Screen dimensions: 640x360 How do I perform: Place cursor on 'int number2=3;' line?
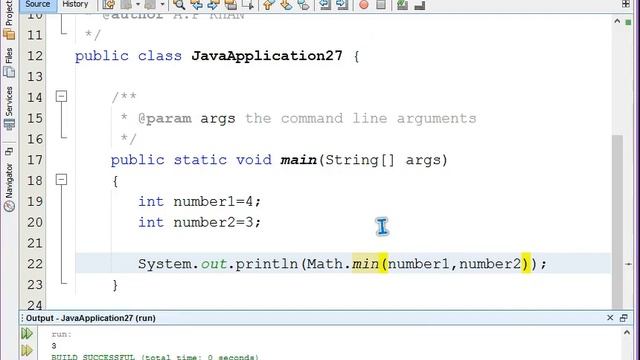[199, 222]
